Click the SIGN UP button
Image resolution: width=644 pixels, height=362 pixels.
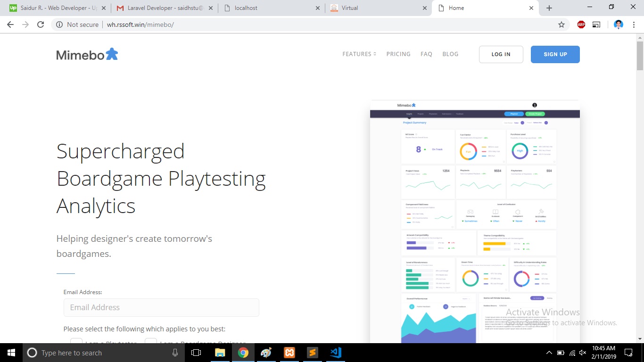555,54
